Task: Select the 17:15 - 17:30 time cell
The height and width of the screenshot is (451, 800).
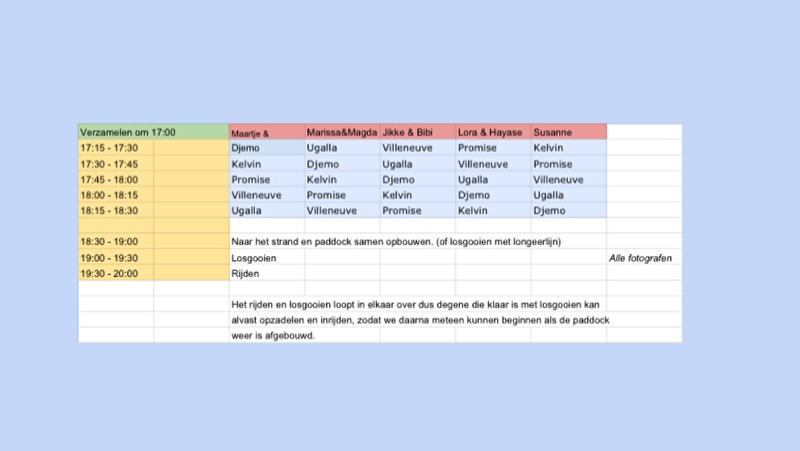Action: (x=116, y=148)
